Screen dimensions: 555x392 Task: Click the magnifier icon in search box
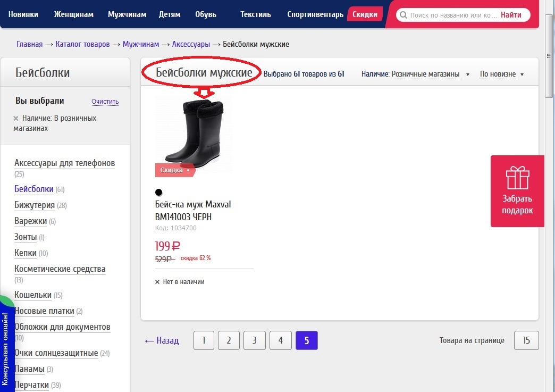(403, 15)
